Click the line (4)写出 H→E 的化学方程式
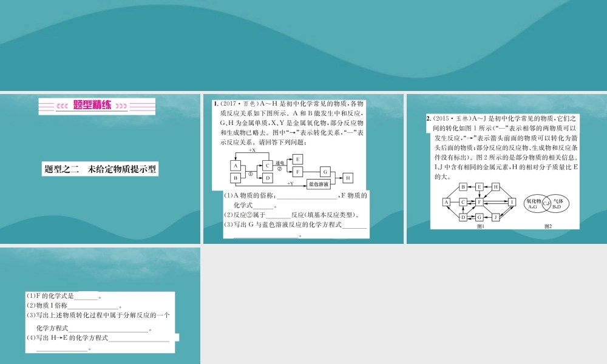Viewport: 607px width, 364px height. pos(98,338)
